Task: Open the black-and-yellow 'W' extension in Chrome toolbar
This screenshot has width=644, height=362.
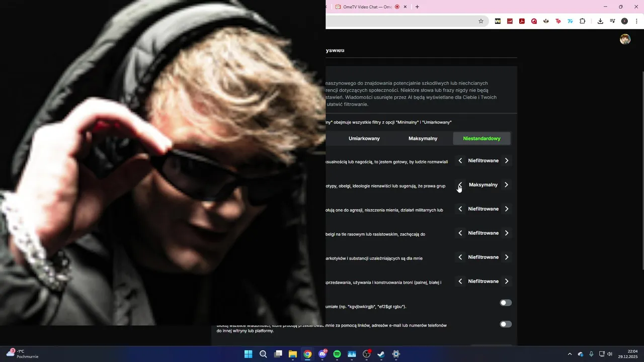Action: point(498,21)
